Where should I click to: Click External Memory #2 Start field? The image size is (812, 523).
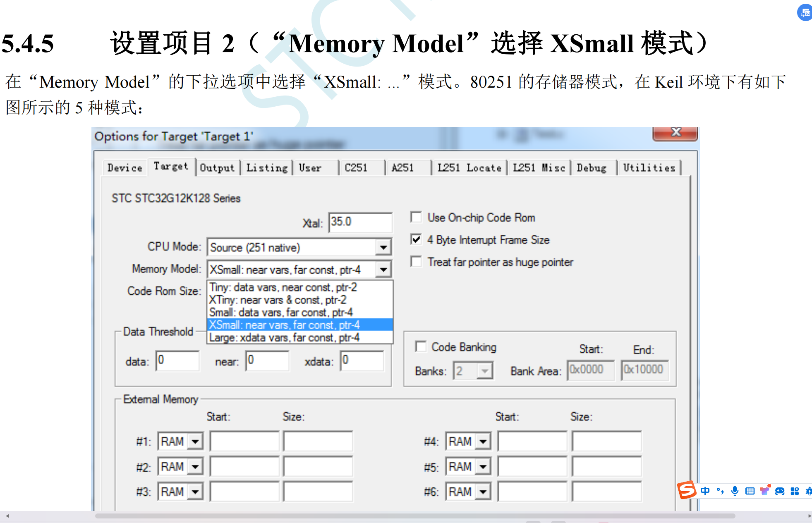(x=244, y=466)
